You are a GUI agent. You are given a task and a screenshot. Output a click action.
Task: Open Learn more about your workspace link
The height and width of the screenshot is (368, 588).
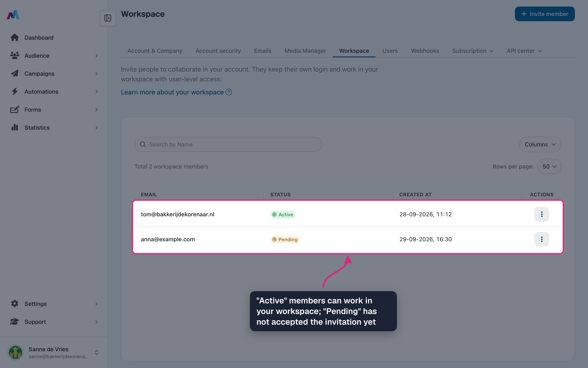click(172, 92)
